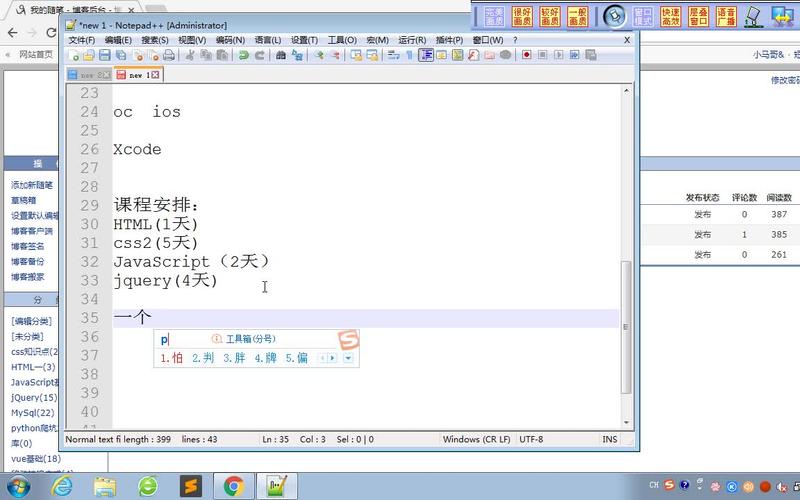Select candidate 4 牌 in IME popup
Screen dimensions: 800x500
coord(265,358)
